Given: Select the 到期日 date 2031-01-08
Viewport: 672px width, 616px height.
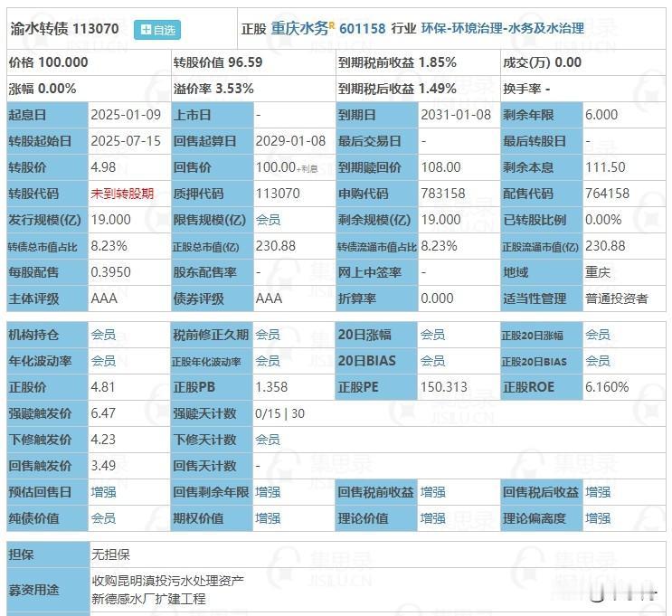Looking at the screenshot, I should coord(456,115).
